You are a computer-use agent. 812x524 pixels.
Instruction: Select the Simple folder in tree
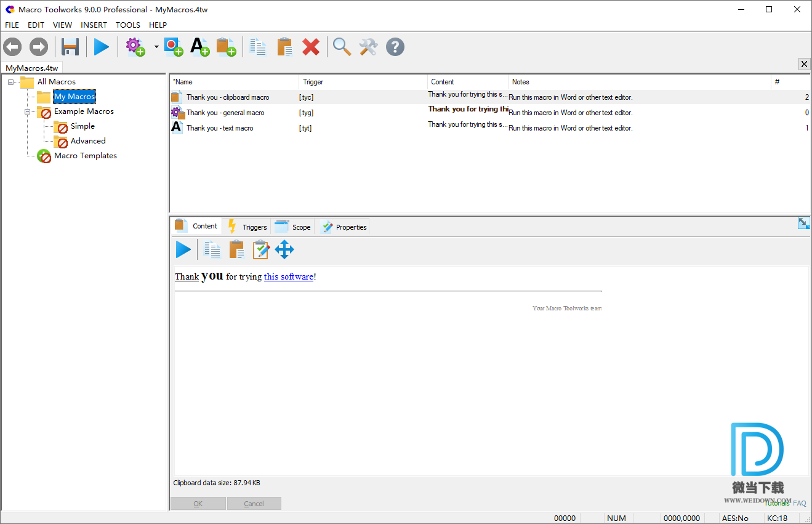(x=82, y=126)
